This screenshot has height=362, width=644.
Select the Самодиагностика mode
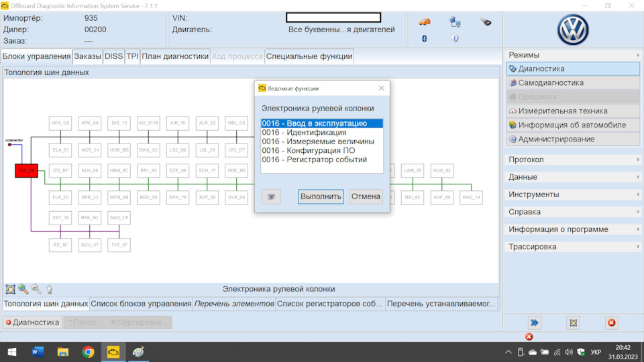574,82
